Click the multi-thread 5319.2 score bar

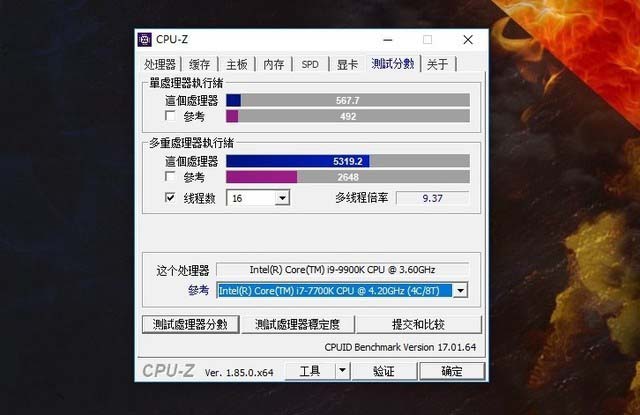348,161
